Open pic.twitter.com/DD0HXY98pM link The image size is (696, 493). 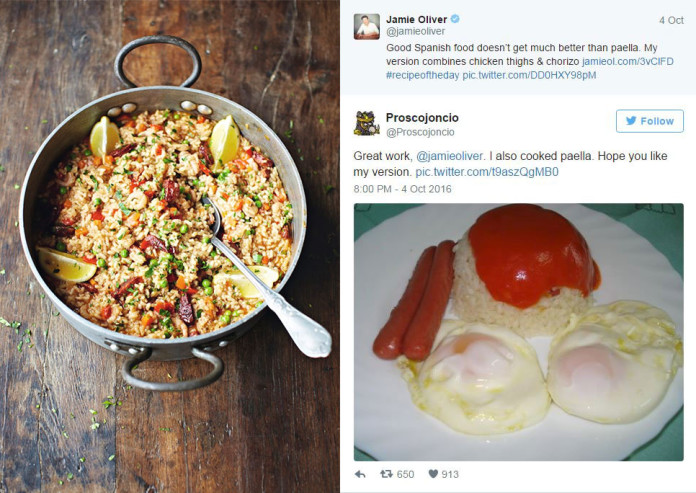point(529,75)
